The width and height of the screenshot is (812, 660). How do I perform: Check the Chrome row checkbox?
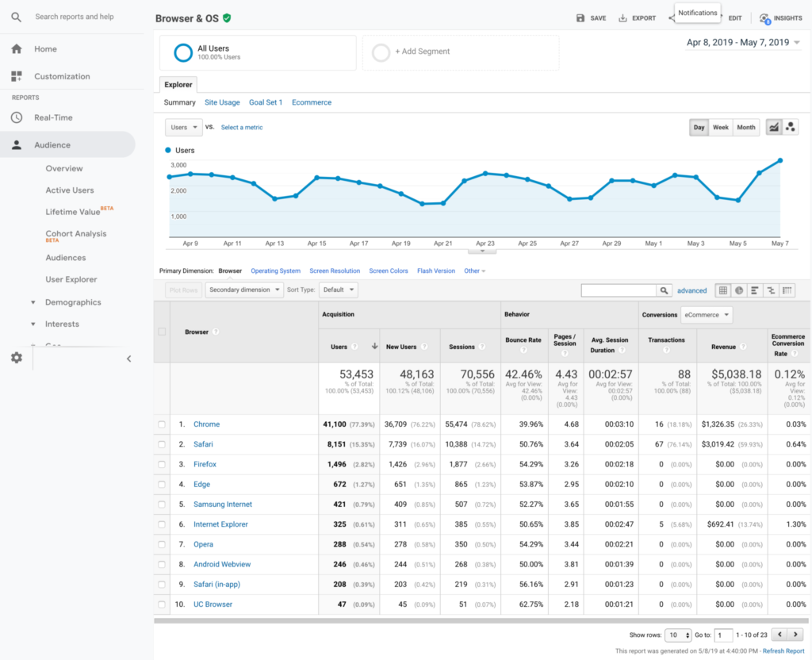tap(162, 424)
